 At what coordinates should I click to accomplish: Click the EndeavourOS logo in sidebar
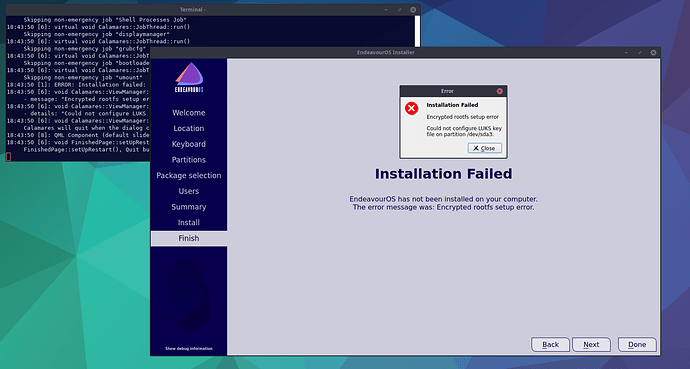click(189, 77)
